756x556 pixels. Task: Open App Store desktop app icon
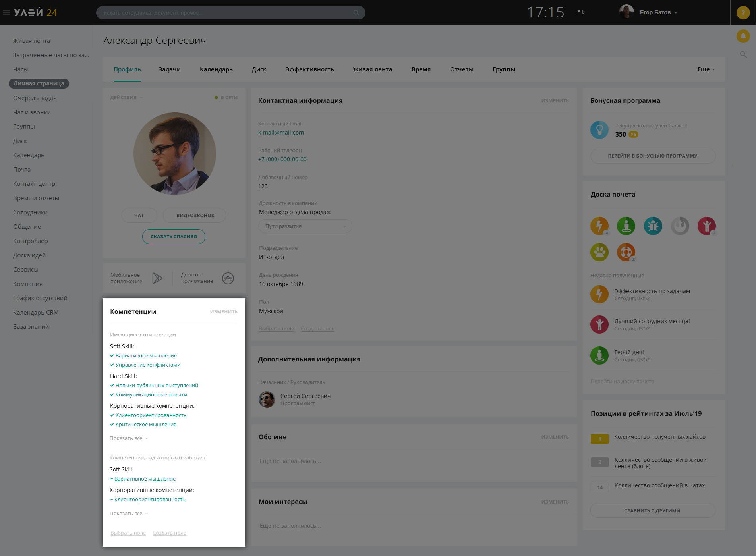228,278
